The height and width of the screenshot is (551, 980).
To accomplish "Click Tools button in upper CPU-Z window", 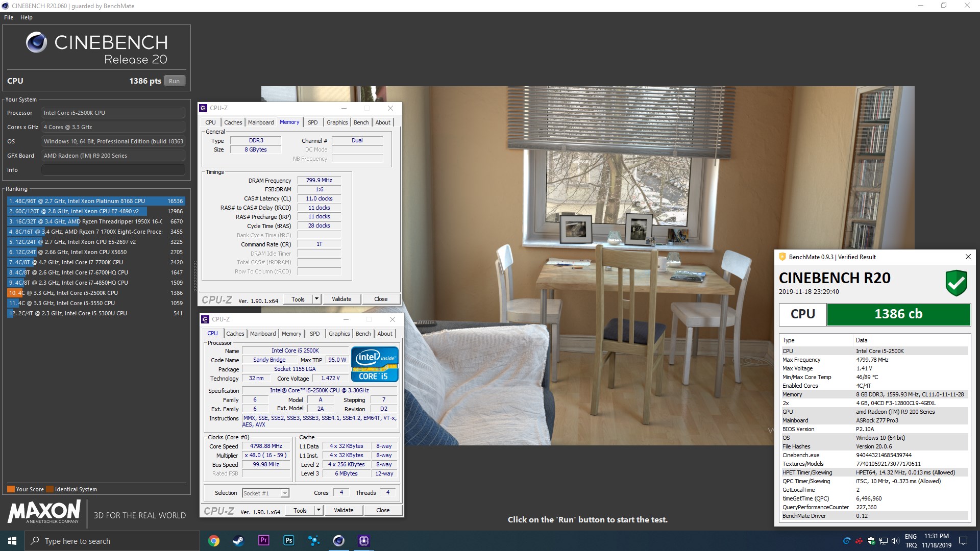I will (298, 299).
